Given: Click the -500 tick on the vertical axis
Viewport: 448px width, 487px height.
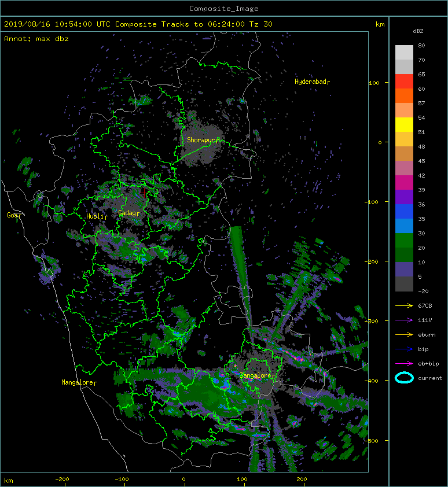Looking at the screenshot, I should point(372,441).
